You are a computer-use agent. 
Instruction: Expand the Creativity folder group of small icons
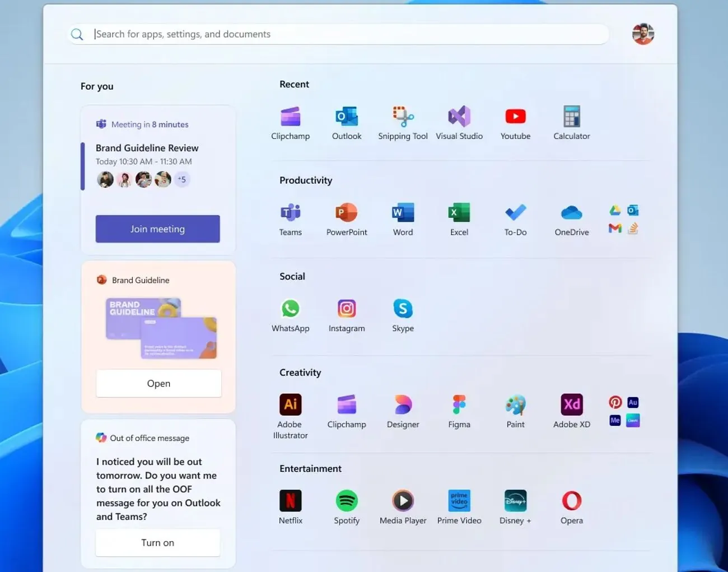624,412
